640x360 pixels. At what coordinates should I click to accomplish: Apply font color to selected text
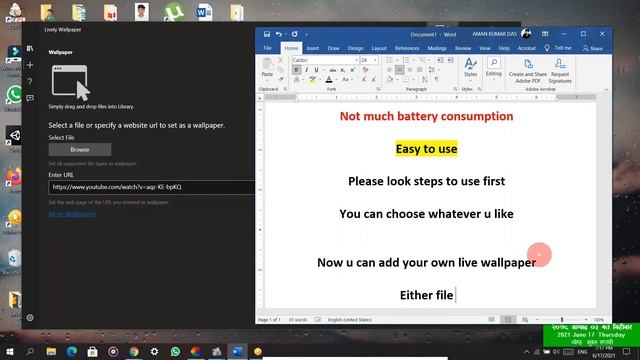329,80
